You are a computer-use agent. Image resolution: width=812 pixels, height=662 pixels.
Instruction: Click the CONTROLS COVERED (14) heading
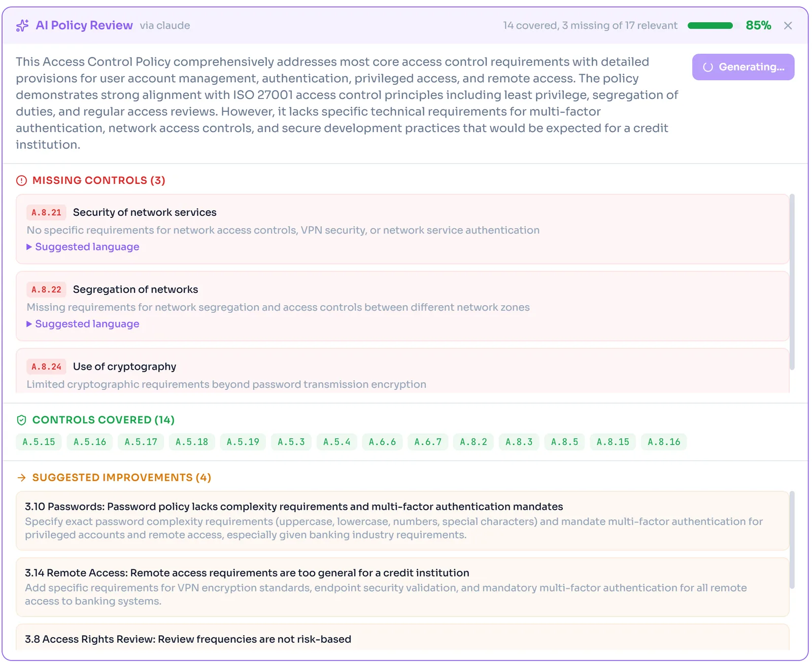click(x=104, y=420)
